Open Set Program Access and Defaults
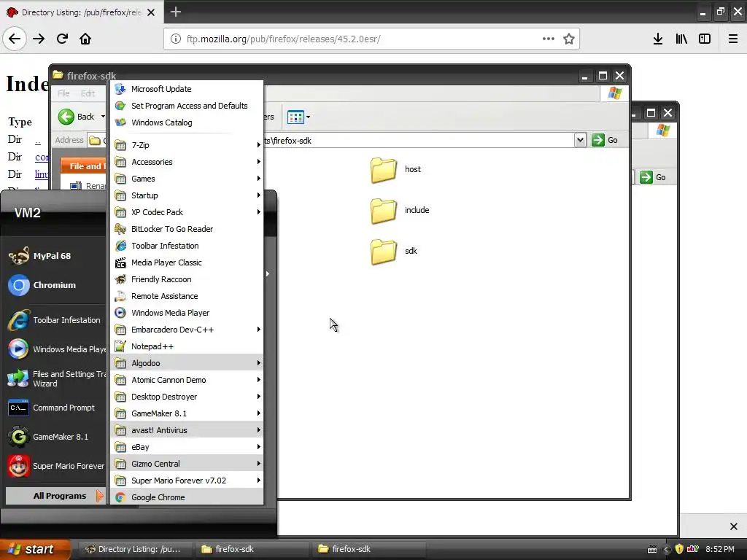 pos(187,106)
